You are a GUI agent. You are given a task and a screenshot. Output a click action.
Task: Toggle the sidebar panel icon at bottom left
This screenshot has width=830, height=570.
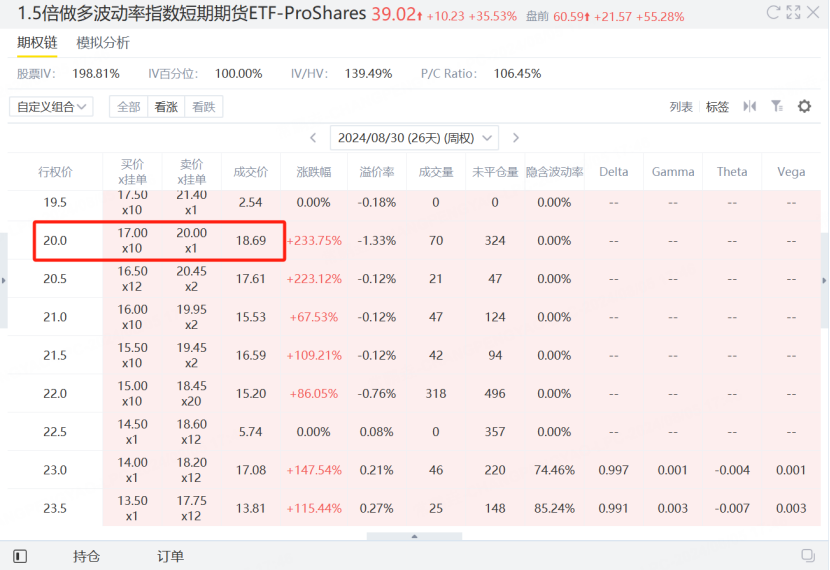pyautogui.click(x=20, y=556)
